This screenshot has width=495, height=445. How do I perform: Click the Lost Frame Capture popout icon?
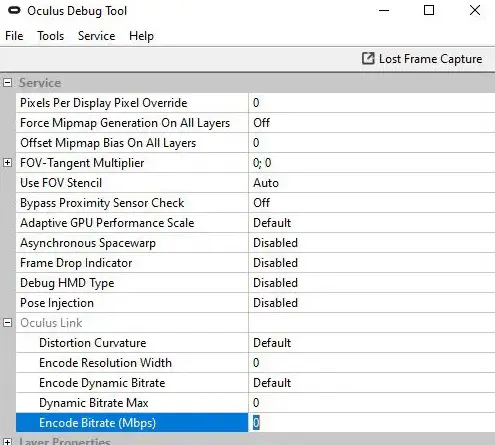(368, 59)
